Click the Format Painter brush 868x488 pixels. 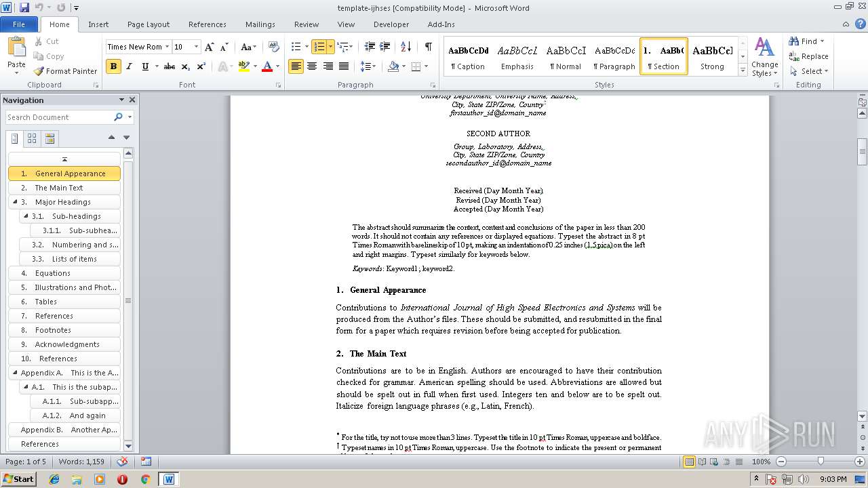[x=66, y=71]
